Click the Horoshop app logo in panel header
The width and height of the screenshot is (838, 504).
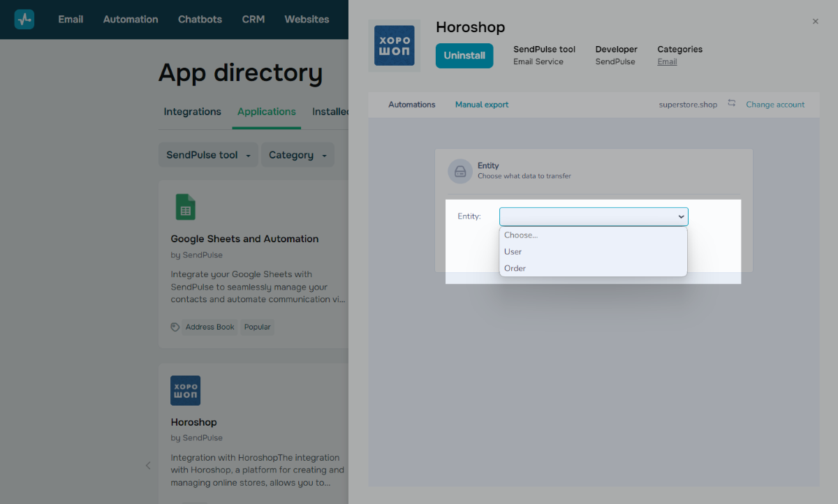pos(395,46)
